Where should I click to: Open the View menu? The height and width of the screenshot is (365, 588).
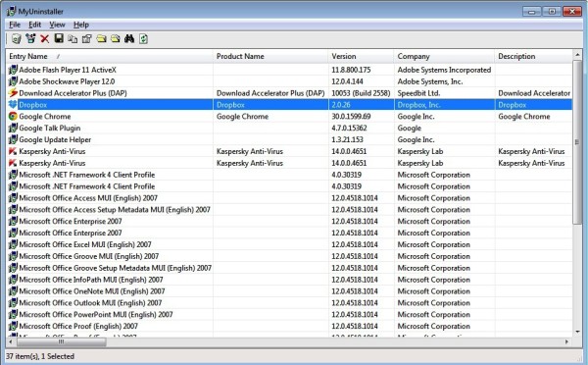pyautogui.click(x=57, y=25)
